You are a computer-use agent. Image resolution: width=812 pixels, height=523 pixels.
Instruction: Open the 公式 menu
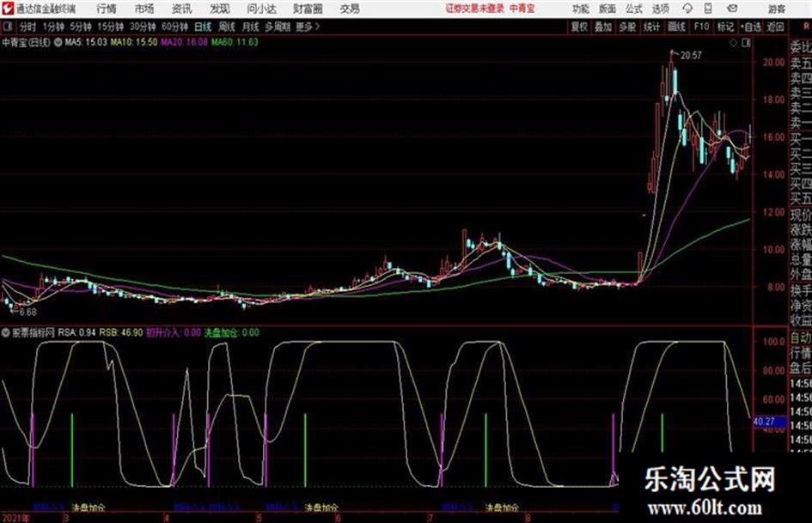pos(633,9)
